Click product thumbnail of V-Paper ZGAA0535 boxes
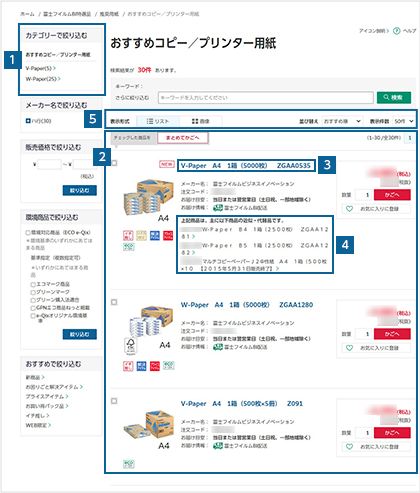Screen dimensions: 420x493 (149, 197)
